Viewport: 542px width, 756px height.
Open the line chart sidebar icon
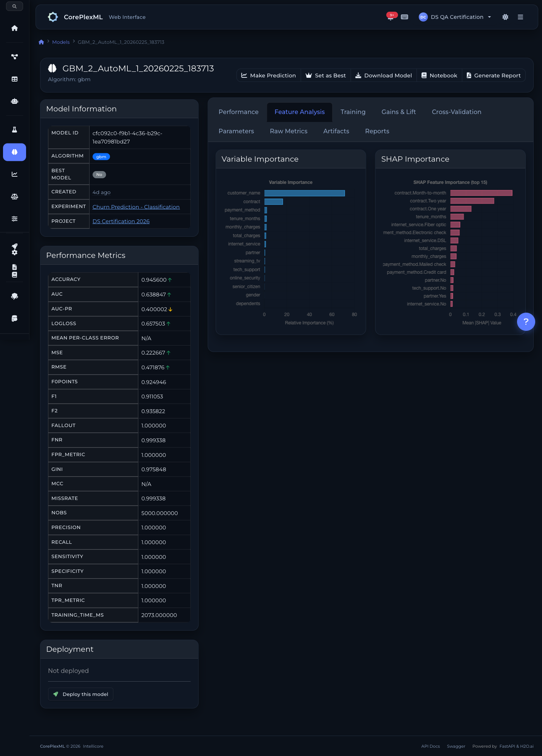(14, 174)
